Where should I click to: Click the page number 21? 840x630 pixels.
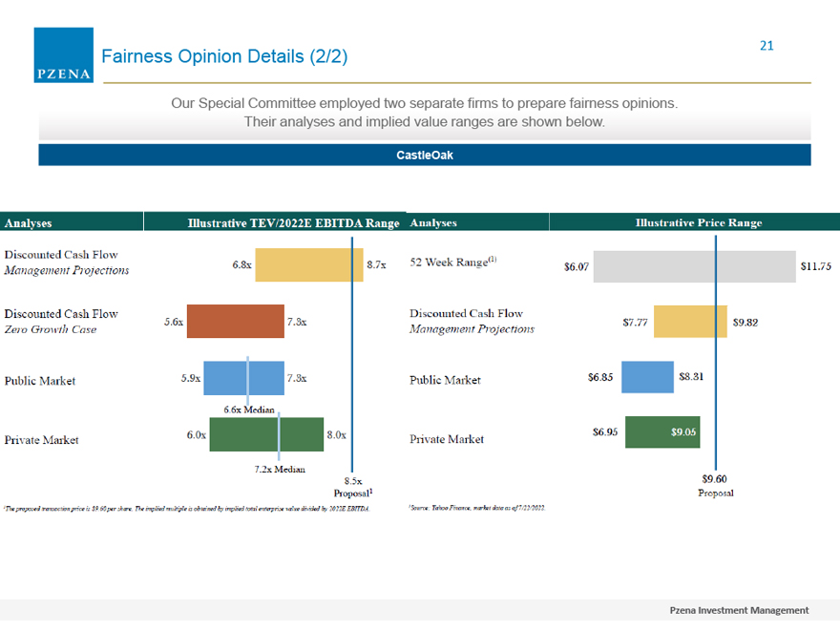(x=766, y=46)
